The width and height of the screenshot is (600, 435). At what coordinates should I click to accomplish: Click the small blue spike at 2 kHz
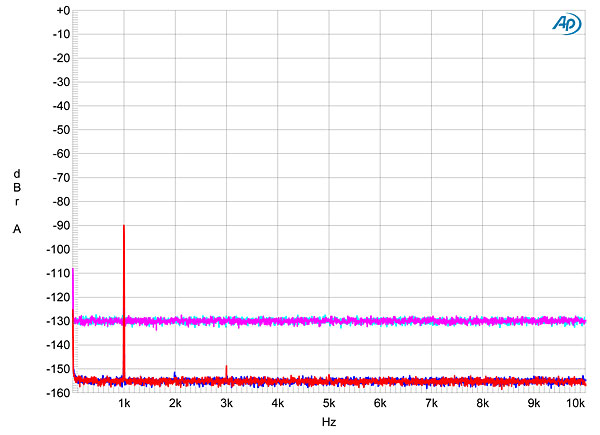[175, 374]
